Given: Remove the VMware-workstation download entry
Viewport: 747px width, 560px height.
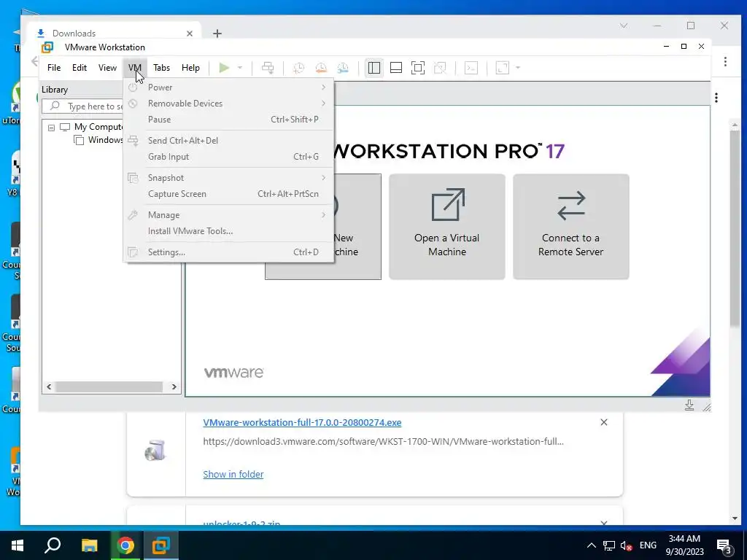Looking at the screenshot, I should pyautogui.click(x=603, y=422).
